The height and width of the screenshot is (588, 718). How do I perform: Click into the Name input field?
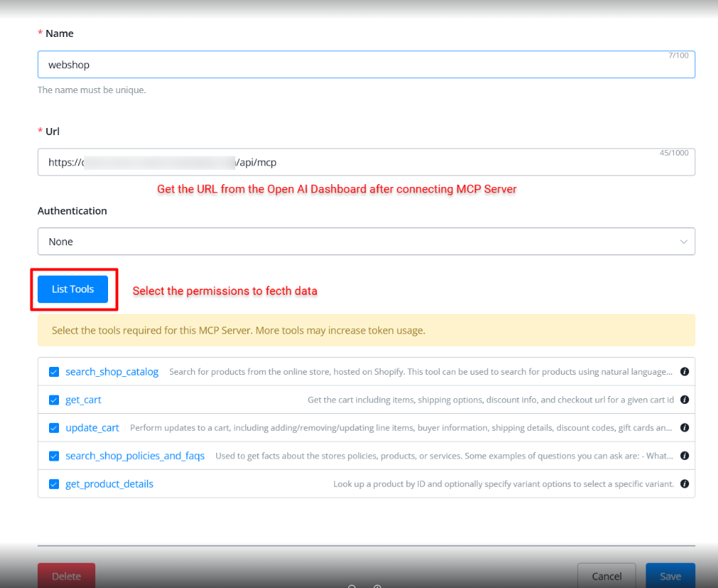[355, 65]
